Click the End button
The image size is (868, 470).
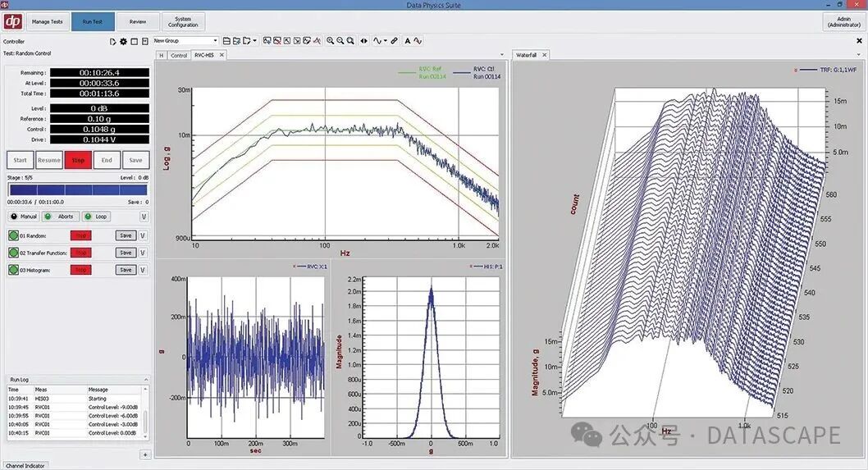107,160
